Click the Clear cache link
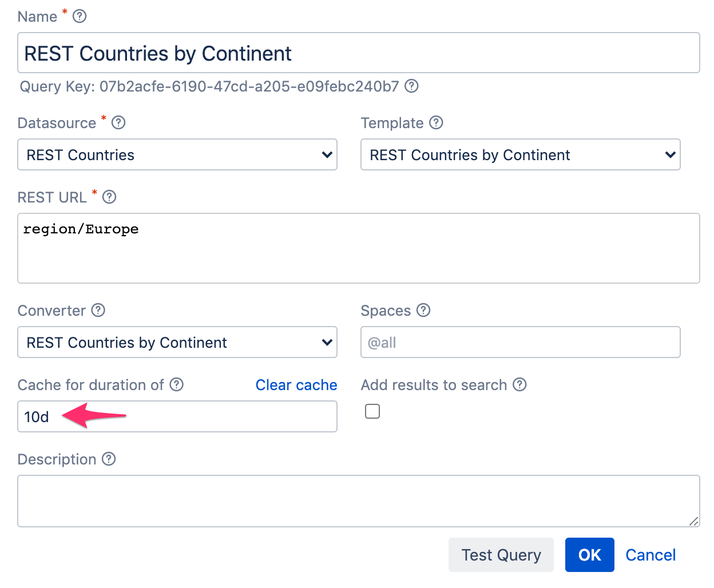 [x=296, y=385]
